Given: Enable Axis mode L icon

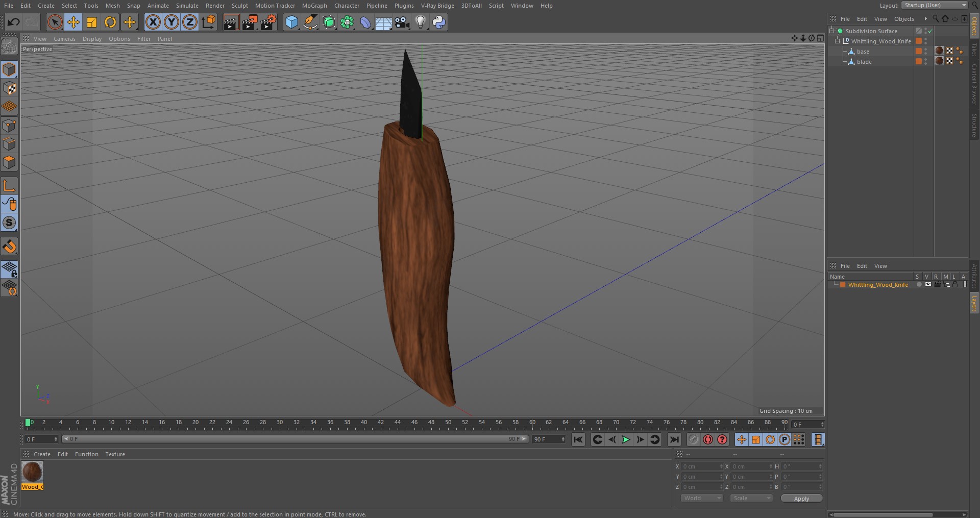Looking at the screenshot, I should (x=9, y=185).
